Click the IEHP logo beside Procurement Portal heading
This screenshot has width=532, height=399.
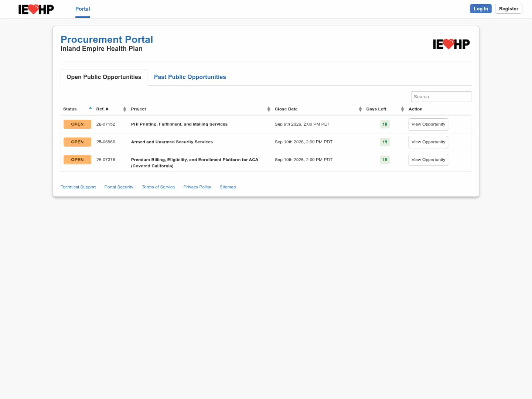(451, 44)
